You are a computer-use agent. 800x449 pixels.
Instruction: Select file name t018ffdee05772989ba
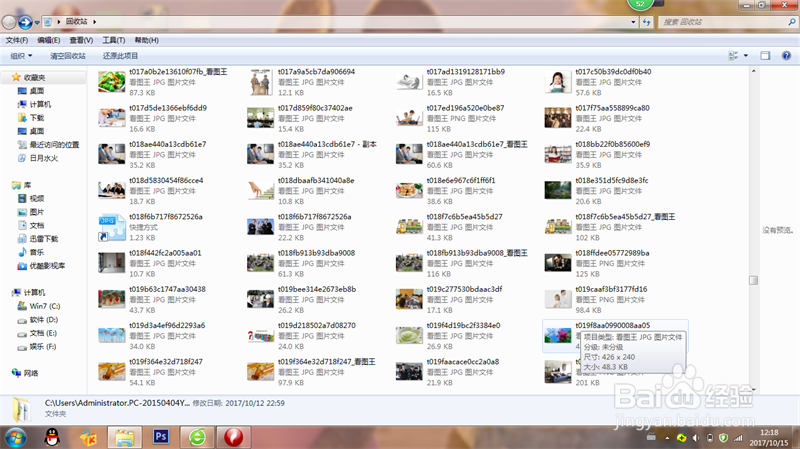[x=612, y=253]
